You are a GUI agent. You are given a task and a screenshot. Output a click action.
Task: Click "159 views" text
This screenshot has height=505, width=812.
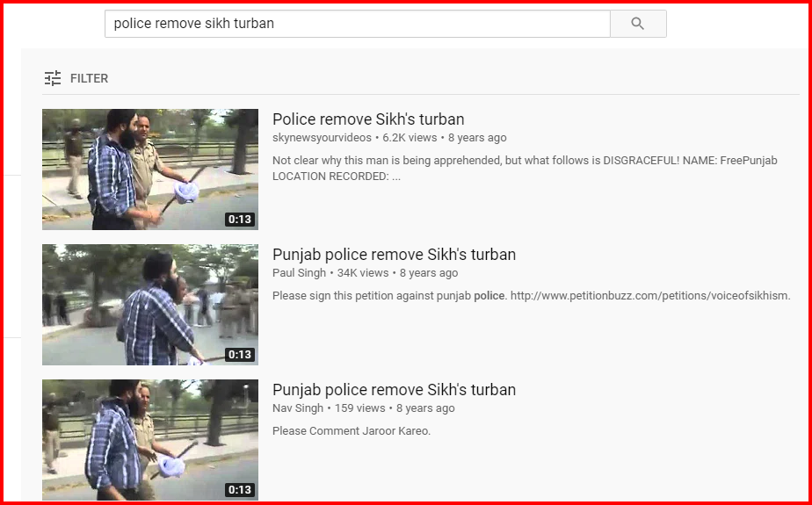[x=360, y=408]
